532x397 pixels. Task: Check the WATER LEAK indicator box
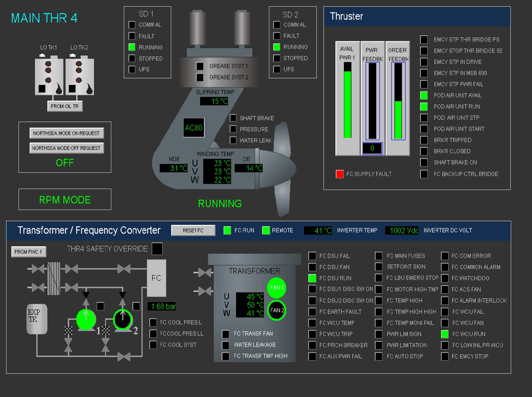(x=233, y=140)
